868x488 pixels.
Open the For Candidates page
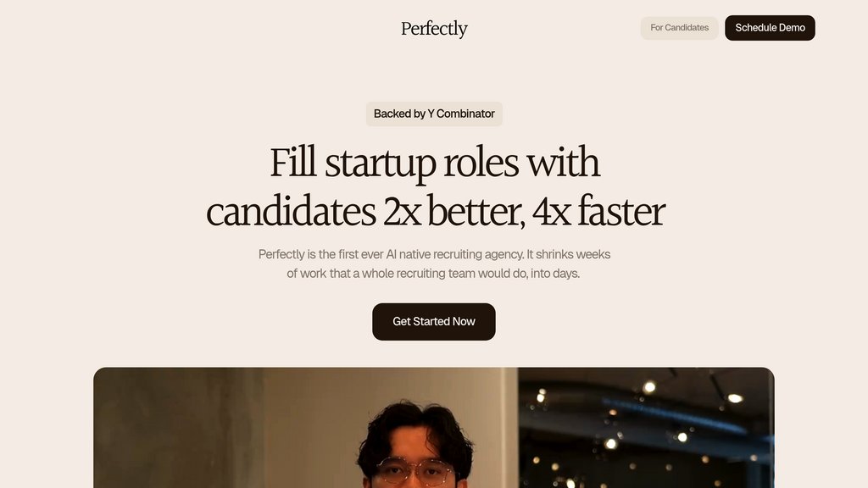(679, 28)
